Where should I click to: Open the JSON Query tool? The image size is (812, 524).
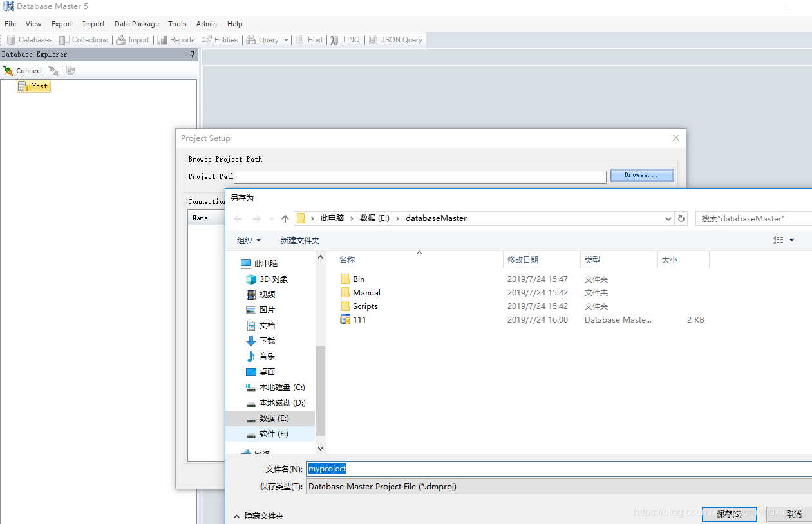point(395,40)
